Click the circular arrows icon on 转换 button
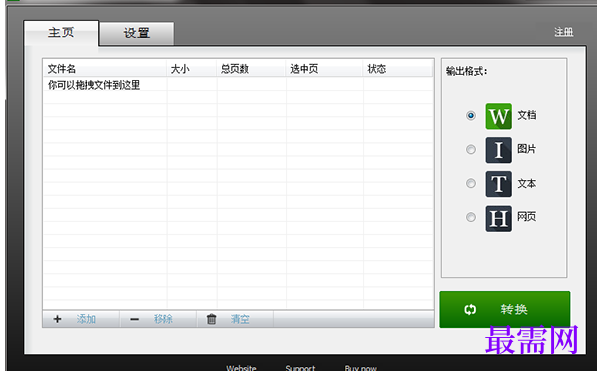 [470, 309]
